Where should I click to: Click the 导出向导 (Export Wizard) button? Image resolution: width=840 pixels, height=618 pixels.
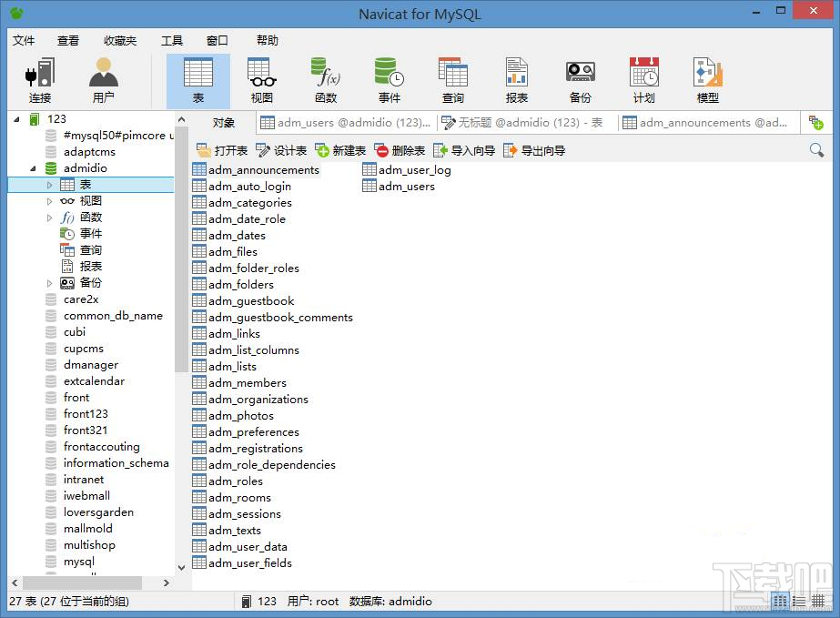tap(534, 150)
